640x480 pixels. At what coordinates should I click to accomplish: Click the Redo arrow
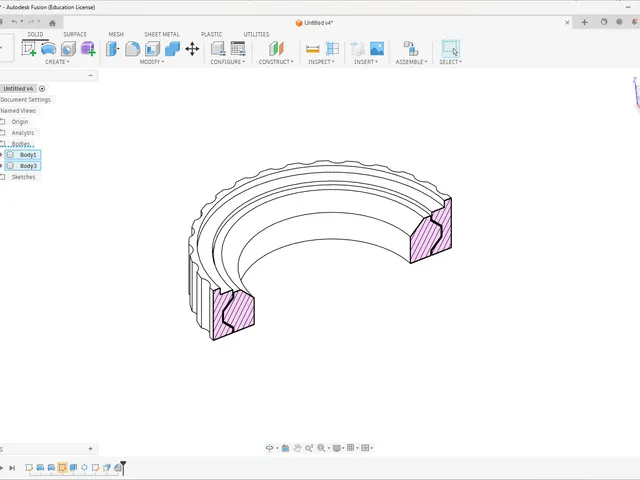click(31, 22)
